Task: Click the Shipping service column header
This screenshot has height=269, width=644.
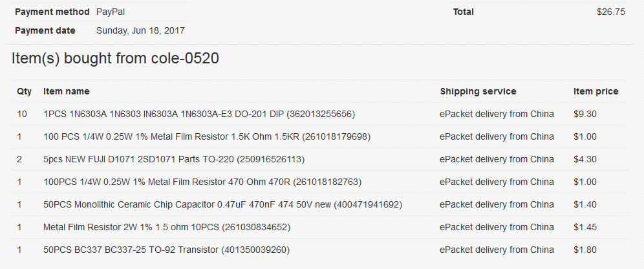Action: [478, 92]
